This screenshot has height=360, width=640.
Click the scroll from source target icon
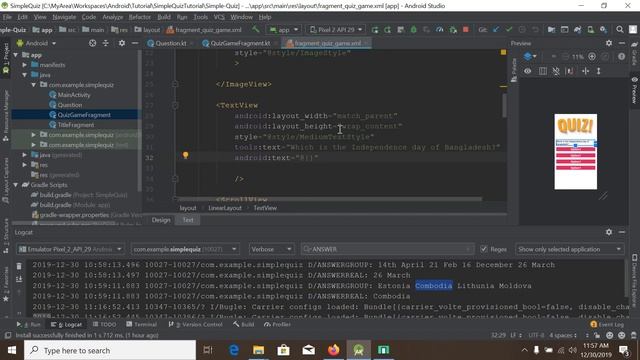click(93, 43)
